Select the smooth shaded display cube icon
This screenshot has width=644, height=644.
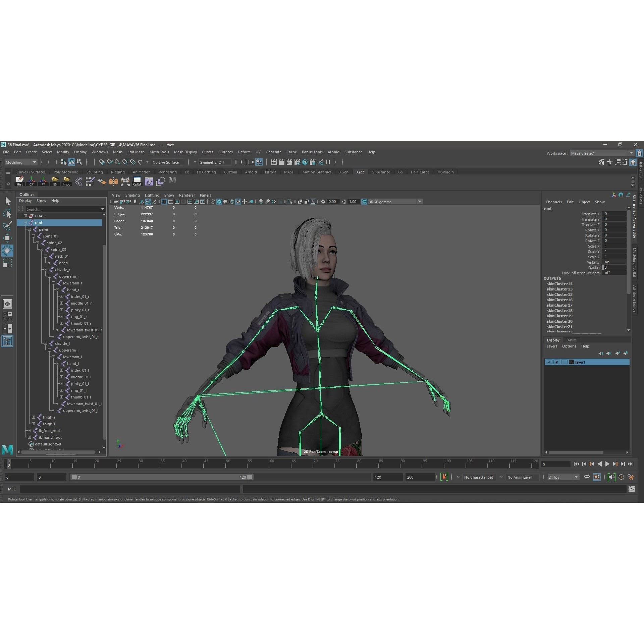click(219, 202)
